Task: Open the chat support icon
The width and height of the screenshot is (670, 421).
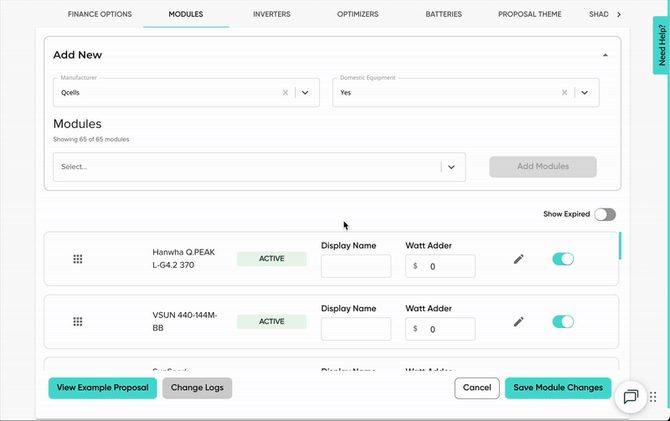Action: 631,396
